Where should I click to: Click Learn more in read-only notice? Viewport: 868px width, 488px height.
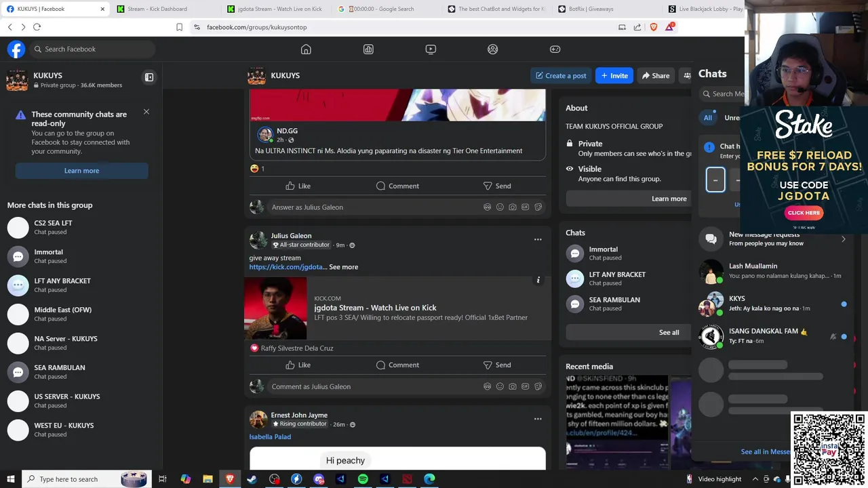[x=81, y=171]
